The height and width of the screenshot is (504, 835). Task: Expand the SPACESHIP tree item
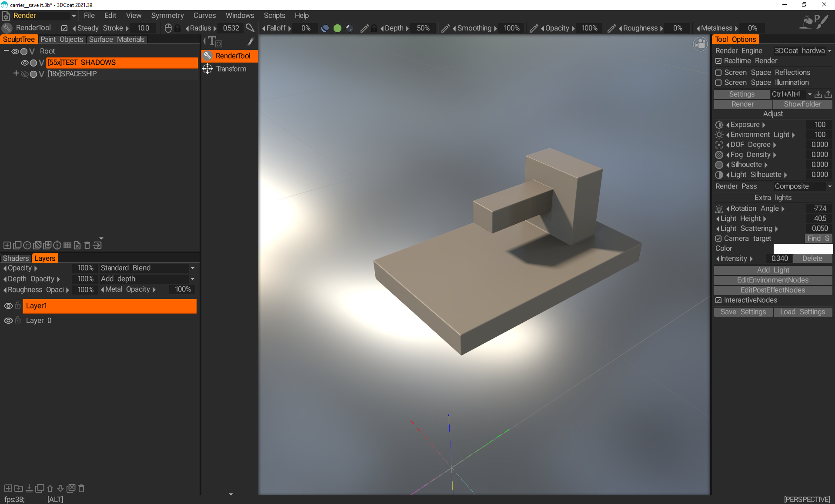point(15,74)
